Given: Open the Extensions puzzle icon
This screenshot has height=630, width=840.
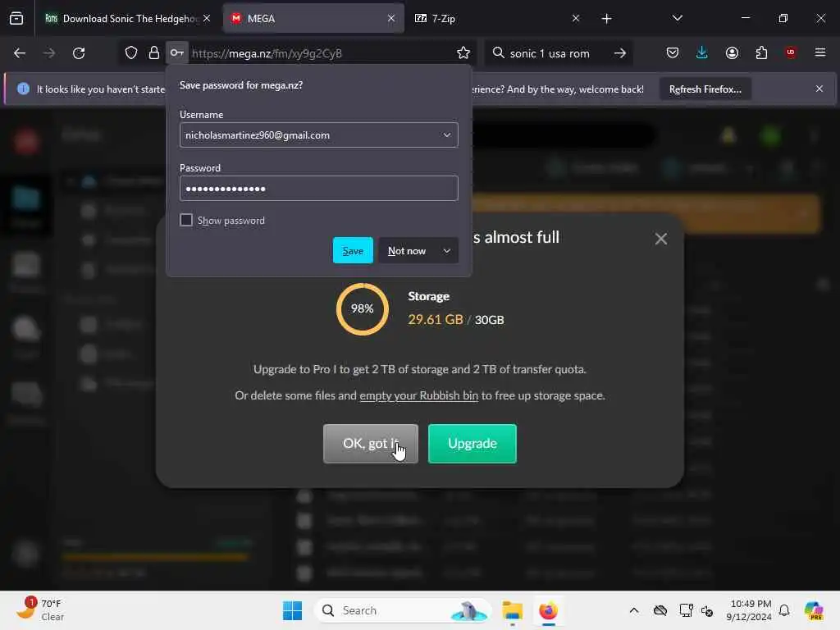Looking at the screenshot, I should pos(761,52).
